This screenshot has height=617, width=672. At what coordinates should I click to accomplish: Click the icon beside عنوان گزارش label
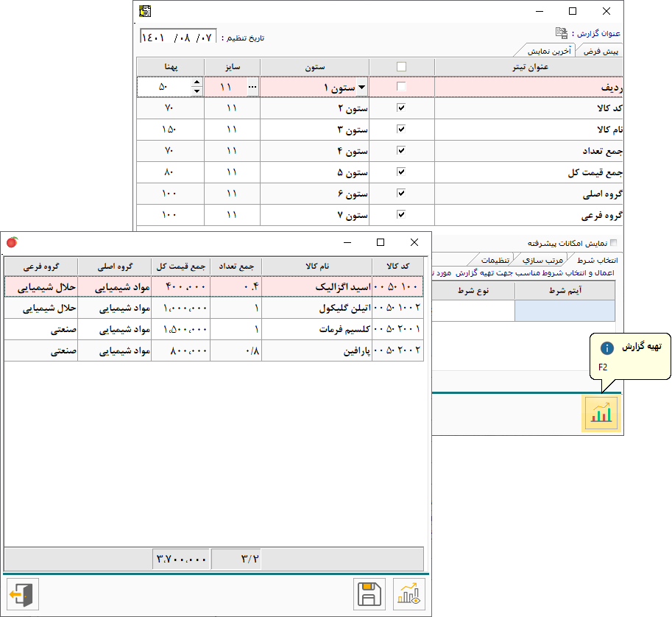(x=562, y=33)
